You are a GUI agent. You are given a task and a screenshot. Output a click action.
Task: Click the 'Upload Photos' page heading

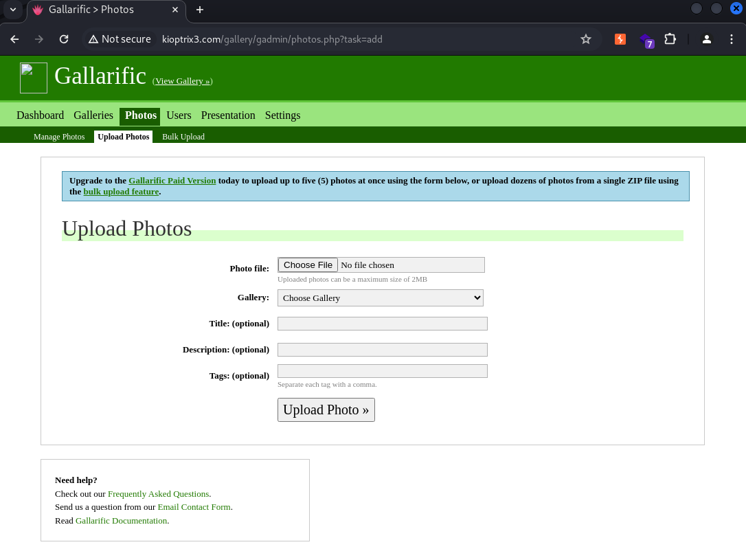click(126, 229)
